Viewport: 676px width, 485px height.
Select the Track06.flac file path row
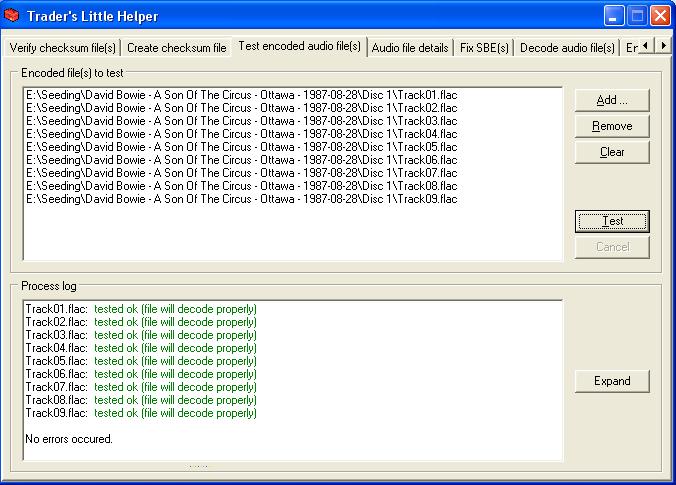click(x=241, y=160)
